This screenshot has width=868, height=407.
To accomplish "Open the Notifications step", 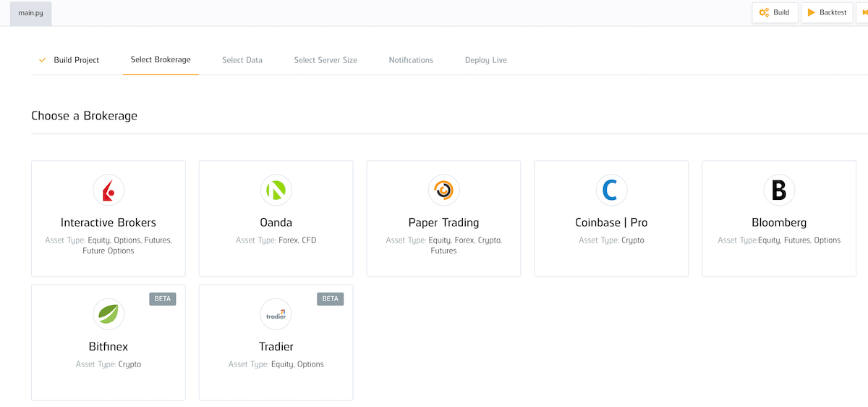I will pos(411,60).
